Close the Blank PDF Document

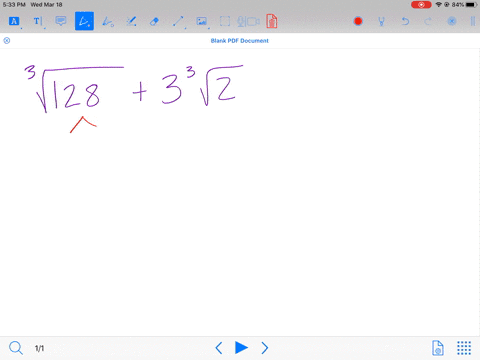click(7, 41)
